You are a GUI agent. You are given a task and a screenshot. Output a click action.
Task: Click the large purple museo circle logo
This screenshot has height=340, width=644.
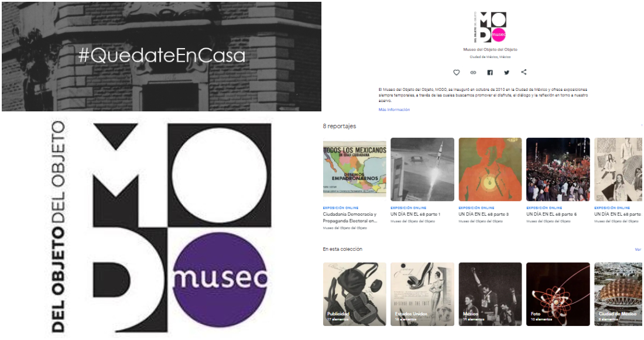pyautogui.click(x=221, y=280)
